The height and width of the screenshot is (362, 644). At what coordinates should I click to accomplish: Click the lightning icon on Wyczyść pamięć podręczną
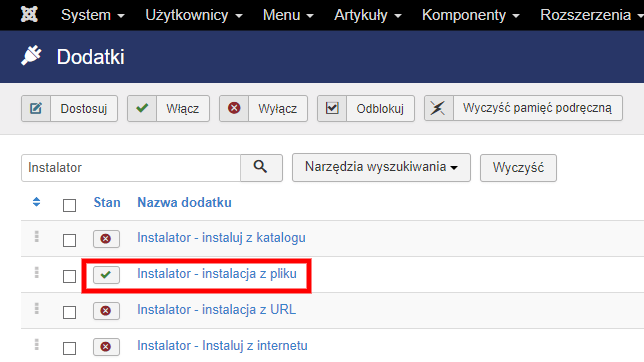pos(438,108)
